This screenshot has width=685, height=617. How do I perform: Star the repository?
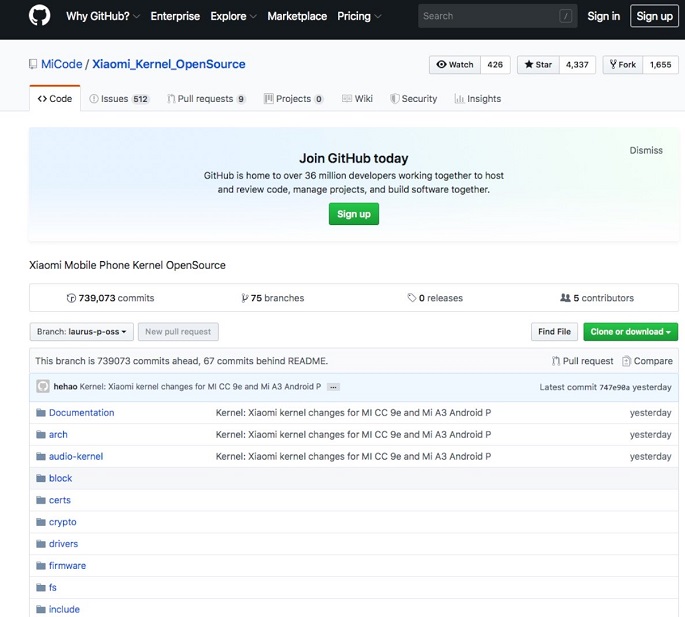[x=538, y=65]
